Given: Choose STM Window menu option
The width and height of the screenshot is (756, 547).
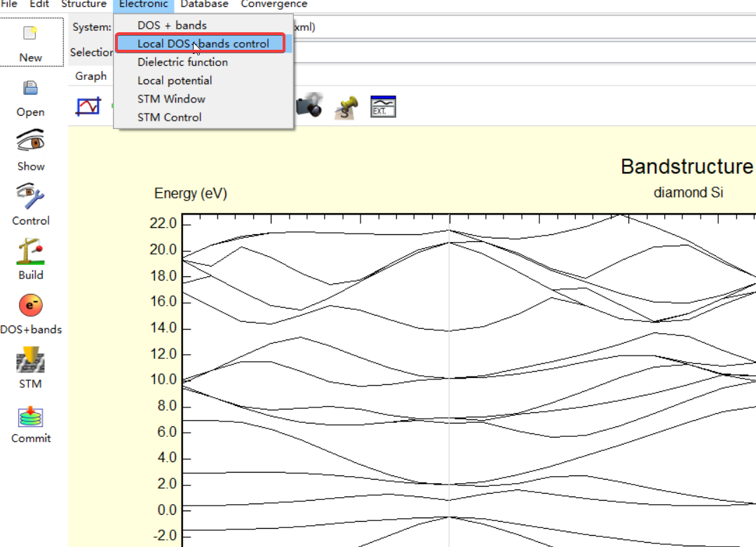Looking at the screenshot, I should [171, 99].
